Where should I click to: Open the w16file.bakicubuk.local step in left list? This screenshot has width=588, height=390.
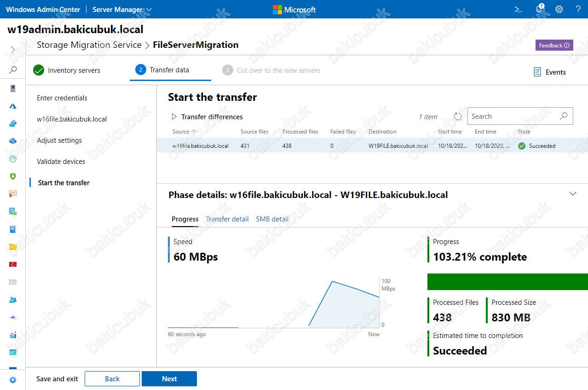72,119
